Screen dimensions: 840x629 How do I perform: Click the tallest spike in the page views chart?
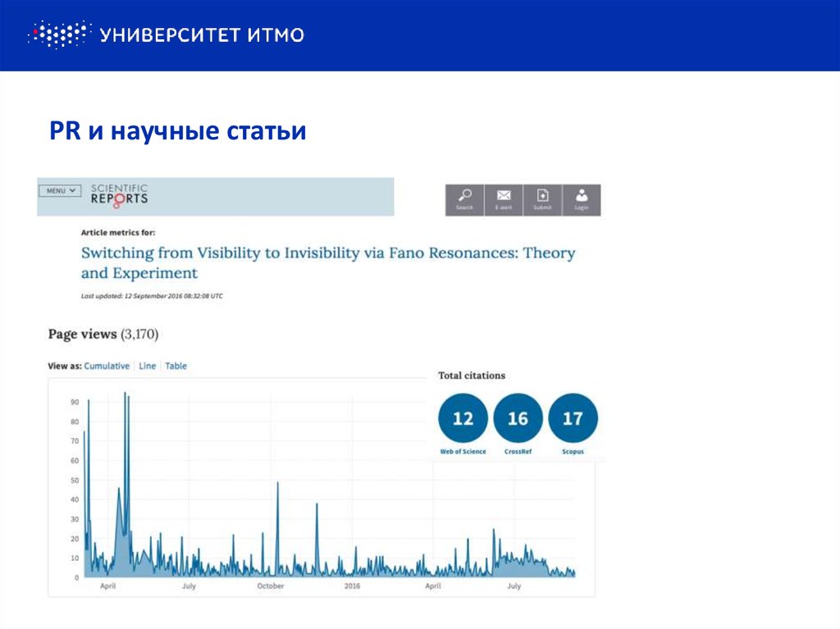(x=126, y=394)
